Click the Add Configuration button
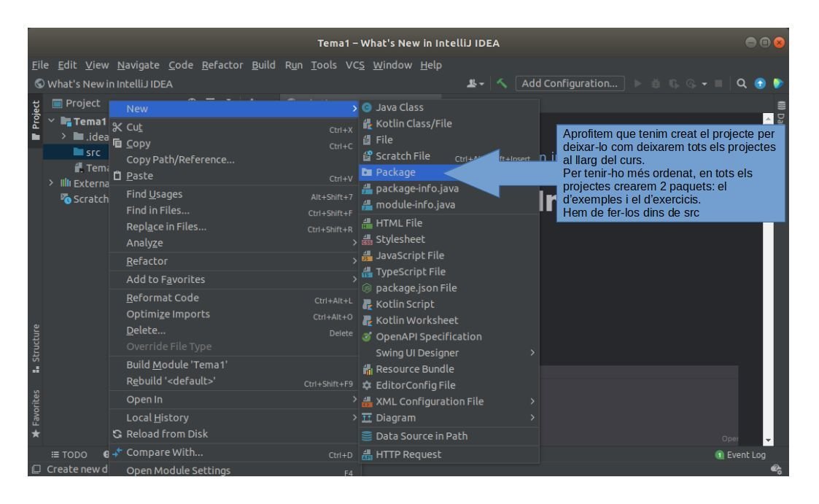This screenshot has width=819, height=504. click(x=570, y=84)
